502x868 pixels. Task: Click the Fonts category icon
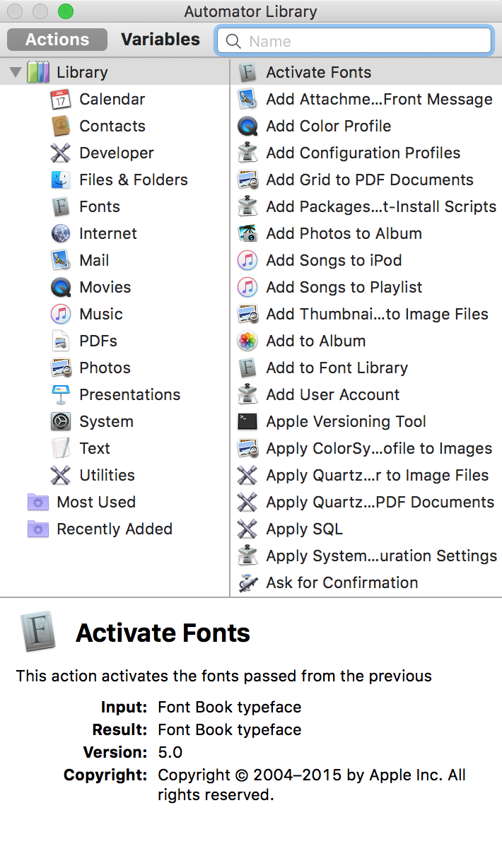pos(61,206)
